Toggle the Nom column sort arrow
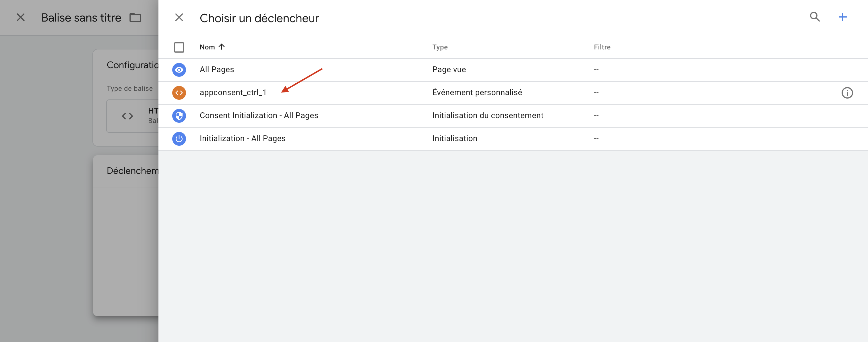The height and width of the screenshot is (342, 868). (222, 47)
